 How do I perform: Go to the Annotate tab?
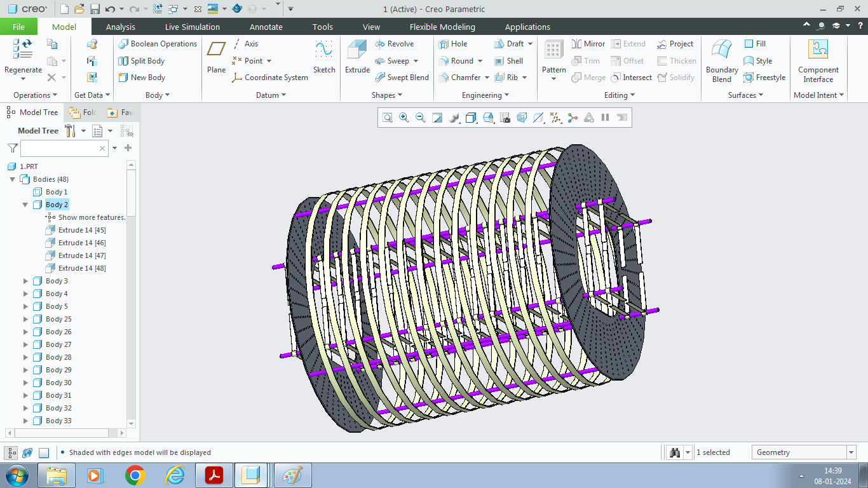pyautogui.click(x=266, y=27)
